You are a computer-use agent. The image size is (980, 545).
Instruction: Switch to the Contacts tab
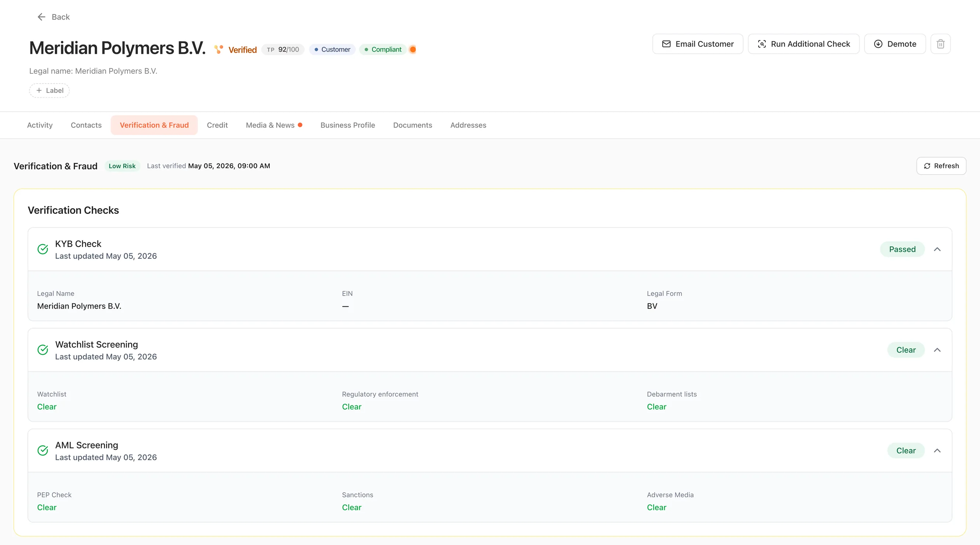pos(86,125)
